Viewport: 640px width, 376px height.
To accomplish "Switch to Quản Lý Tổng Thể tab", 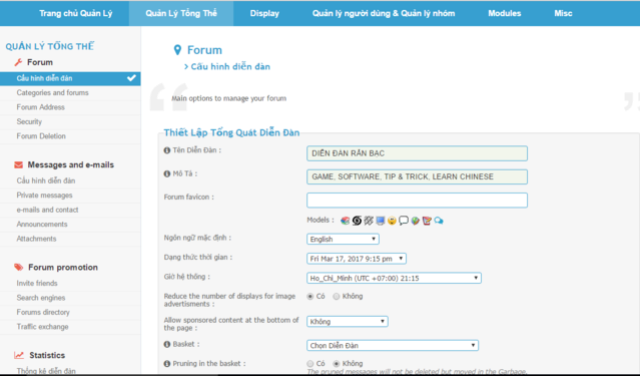I will (x=181, y=13).
